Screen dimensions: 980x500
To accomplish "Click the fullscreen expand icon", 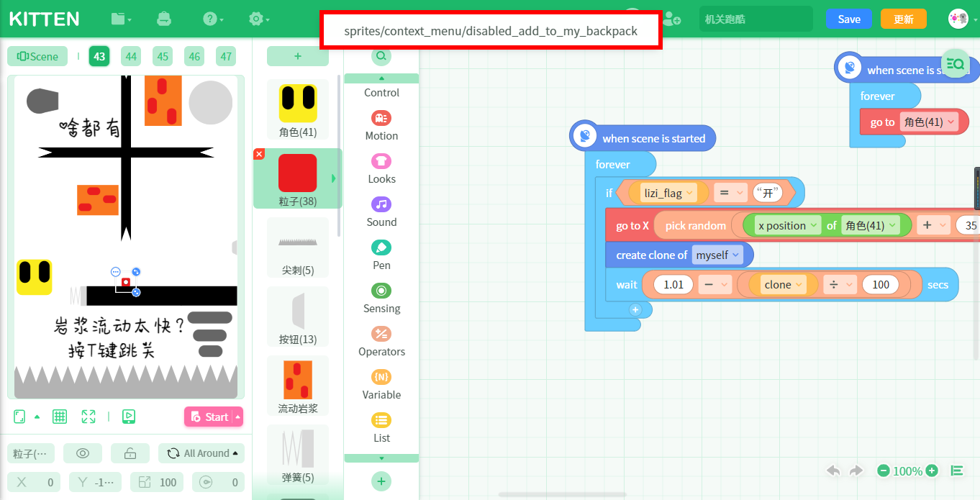I will pyautogui.click(x=89, y=417).
